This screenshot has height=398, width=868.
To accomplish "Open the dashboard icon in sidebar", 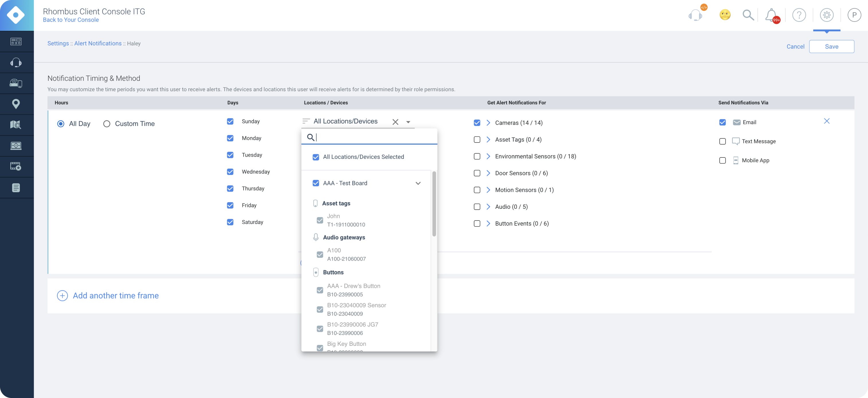I will click(16, 42).
